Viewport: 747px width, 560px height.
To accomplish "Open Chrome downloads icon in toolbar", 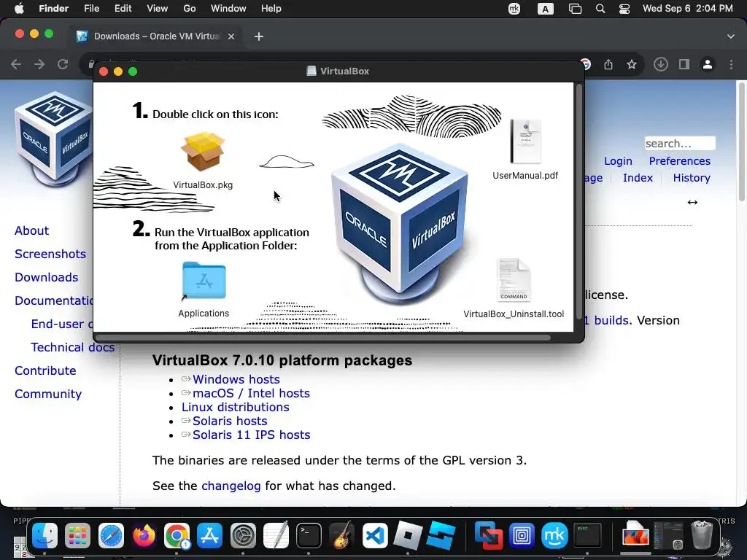I will [x=661, y=64].
